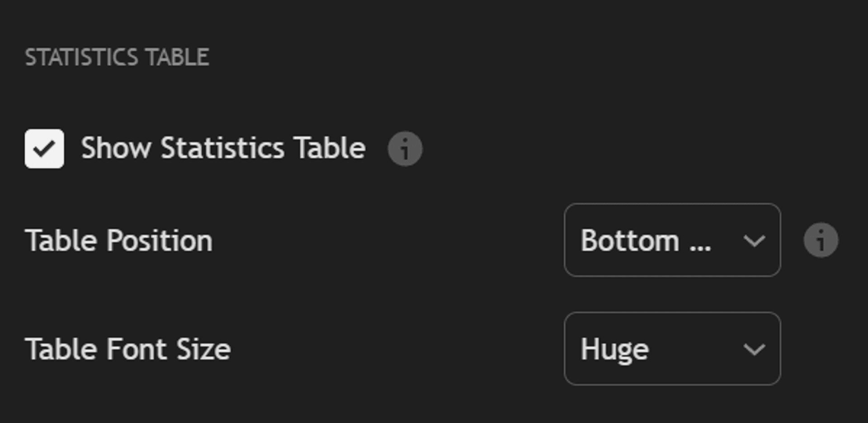
Task: Click the chevron arrow in Table Position box
Action: click(x=754, y=240)
